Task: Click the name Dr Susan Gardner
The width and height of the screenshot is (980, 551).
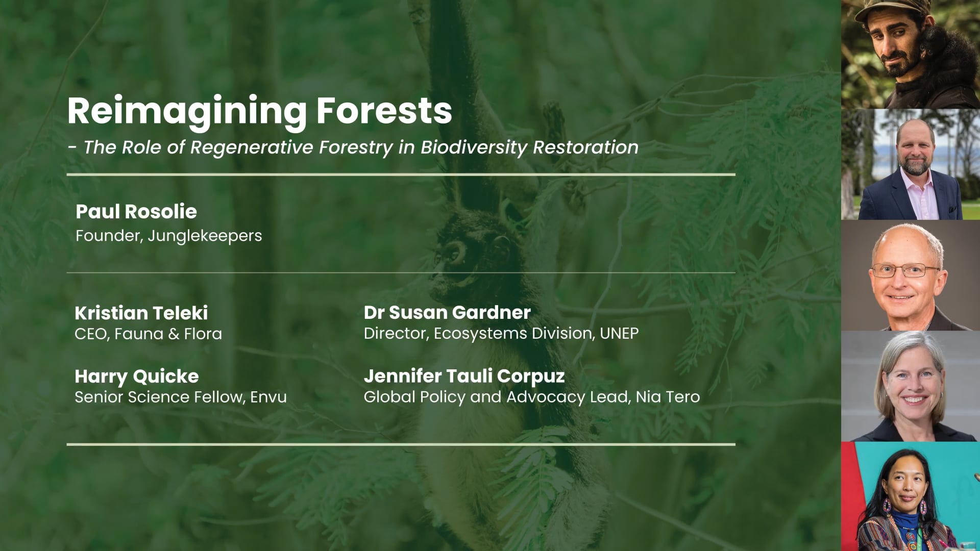Action: (447, 312)
